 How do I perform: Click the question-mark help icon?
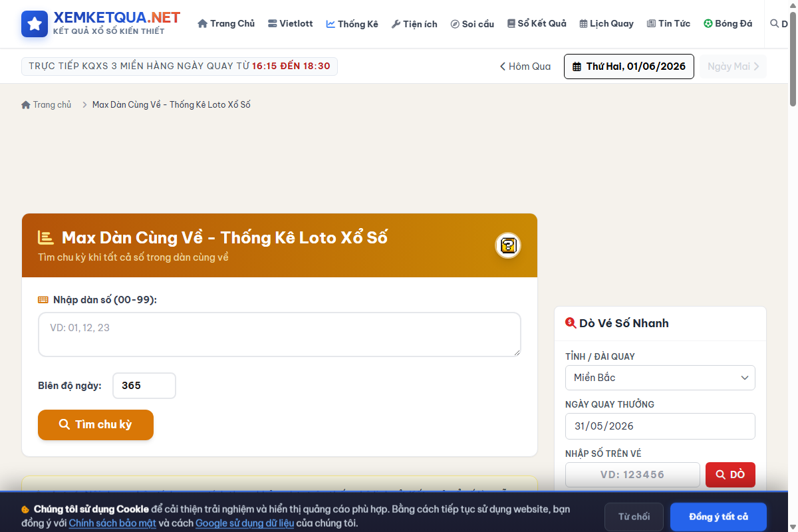tap(508, 245)
